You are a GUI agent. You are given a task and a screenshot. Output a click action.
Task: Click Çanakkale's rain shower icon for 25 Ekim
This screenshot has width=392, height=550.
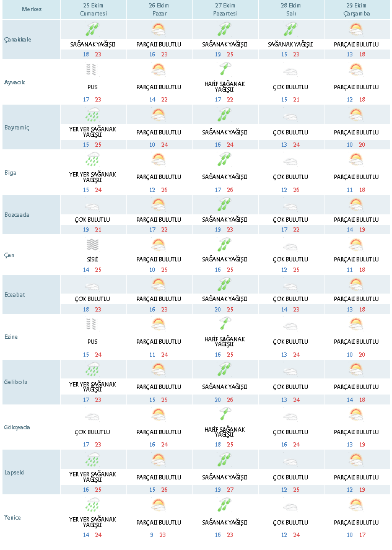pyautogui.click(x=93, y=29)
